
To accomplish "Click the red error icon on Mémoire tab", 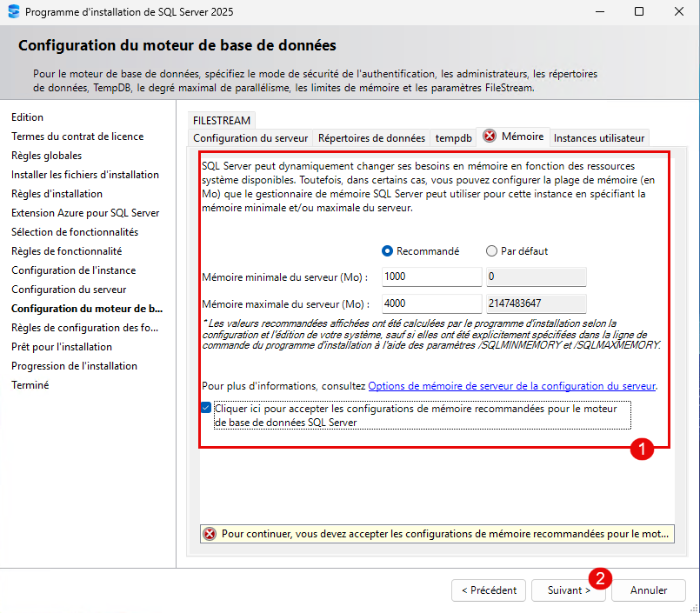I will (490, 136).
